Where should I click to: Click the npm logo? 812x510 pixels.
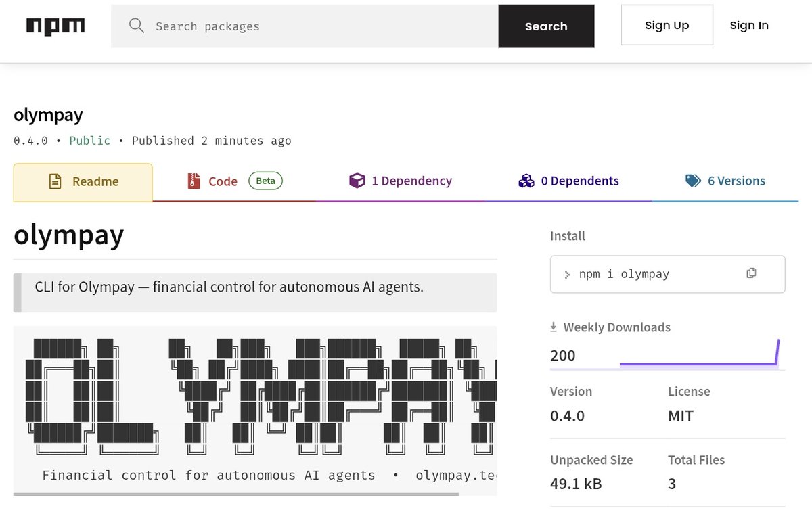[55, 26]
